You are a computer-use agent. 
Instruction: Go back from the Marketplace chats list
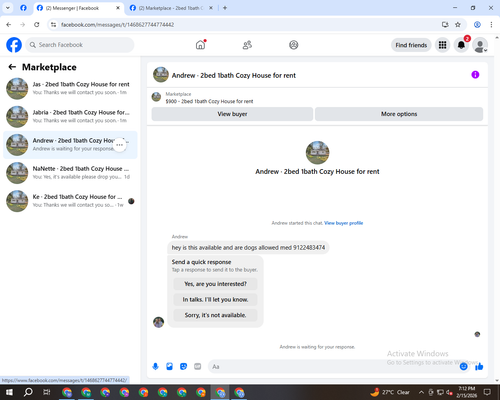point(12,67)
